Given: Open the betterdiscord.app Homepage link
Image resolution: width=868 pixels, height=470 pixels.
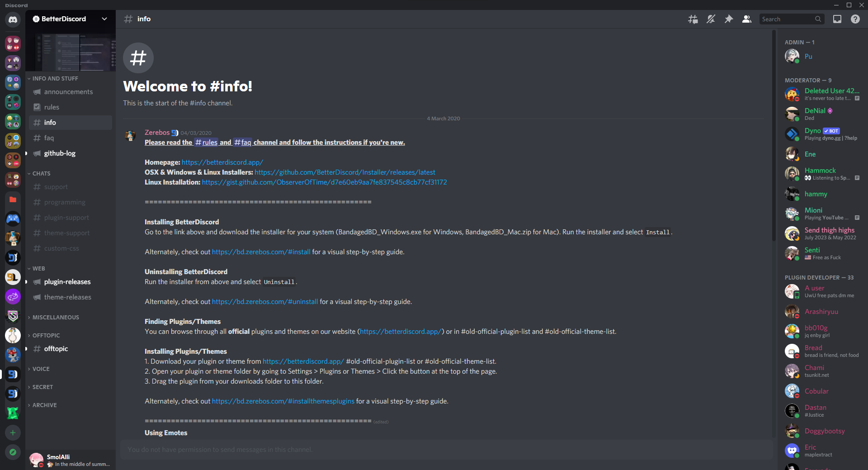Looking at the screenshot, I should click(222, 162).
